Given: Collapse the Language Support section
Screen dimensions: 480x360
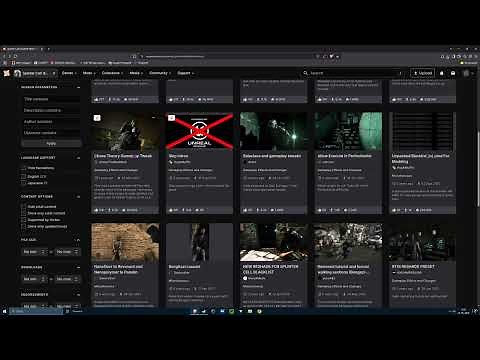Looking at the screenshot, I should 78,158.
